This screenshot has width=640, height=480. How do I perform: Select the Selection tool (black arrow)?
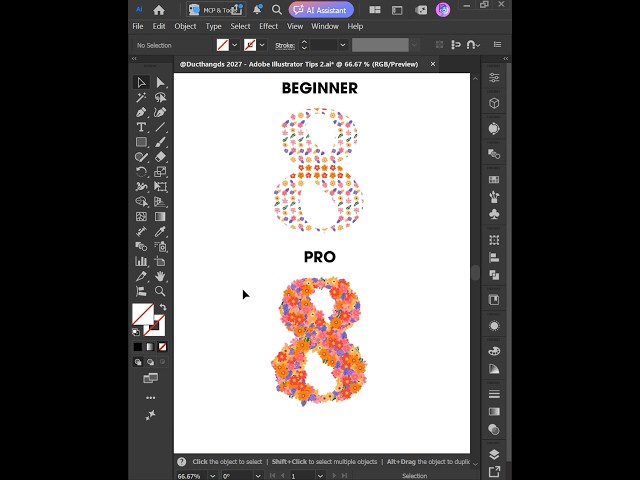(141, 82)
